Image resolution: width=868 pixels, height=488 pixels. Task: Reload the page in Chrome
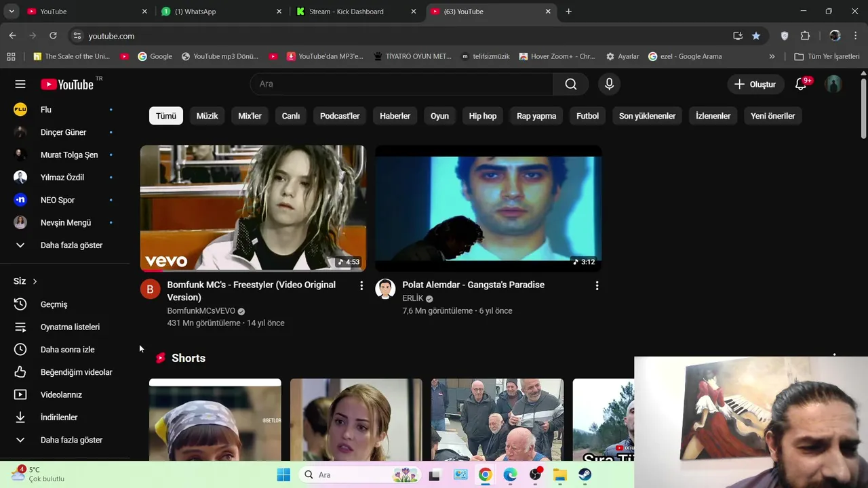53,36
